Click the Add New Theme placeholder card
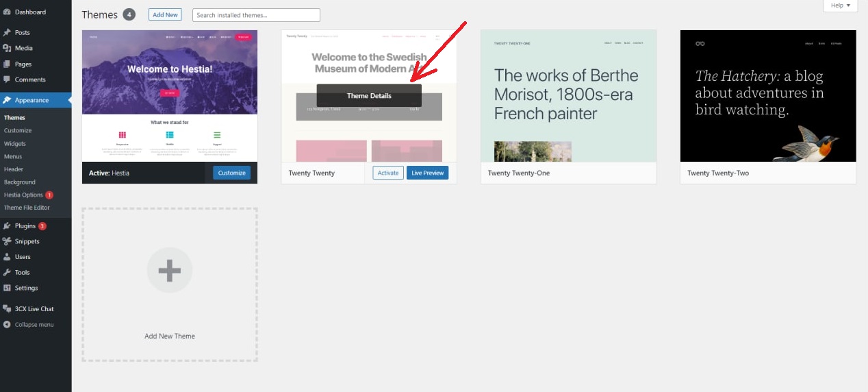The image size is (868, 392). [170, 285]
